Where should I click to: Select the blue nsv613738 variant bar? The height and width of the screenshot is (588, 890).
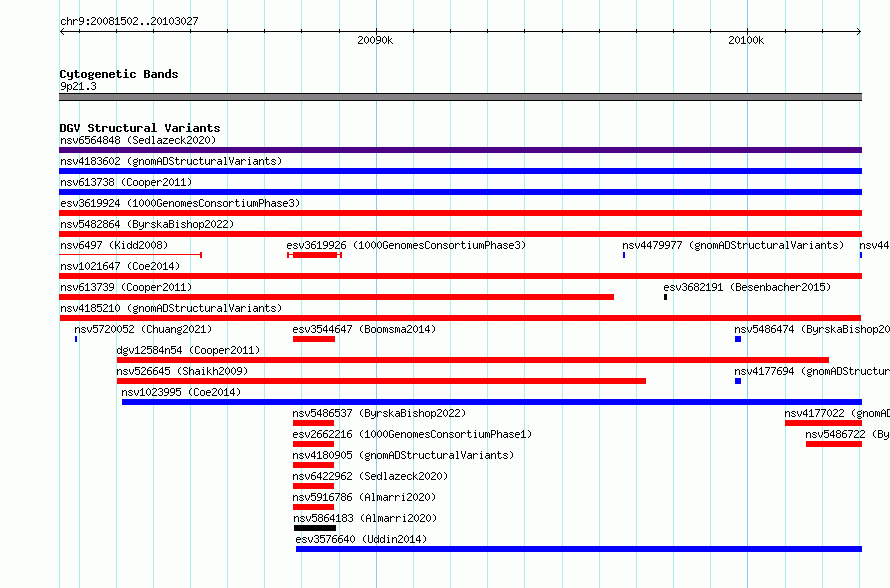coord(460,192)
